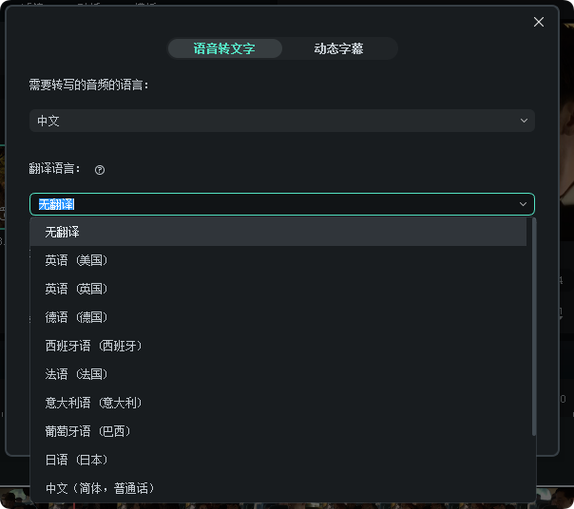Choose 英语（美国） translation option
This screenshot has height=509, width=574.
tap(278, 260)
